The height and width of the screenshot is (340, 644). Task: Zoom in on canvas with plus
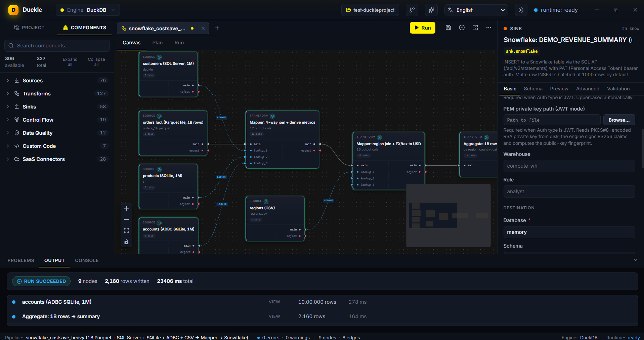(126, 209)
